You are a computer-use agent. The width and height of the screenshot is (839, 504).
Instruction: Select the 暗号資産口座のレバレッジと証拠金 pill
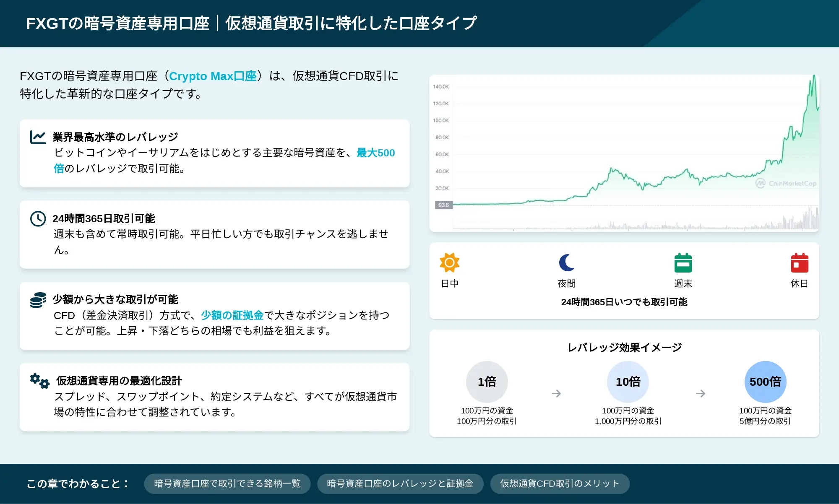tap(400, 483)
